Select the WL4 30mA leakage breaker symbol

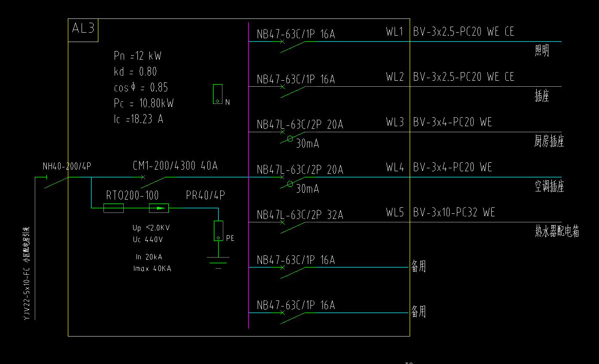293,182
